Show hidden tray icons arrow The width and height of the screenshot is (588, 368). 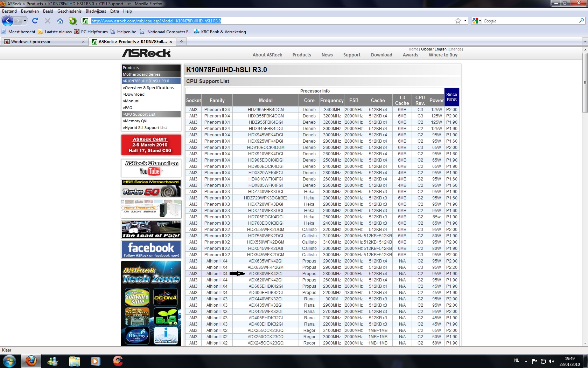526,361
